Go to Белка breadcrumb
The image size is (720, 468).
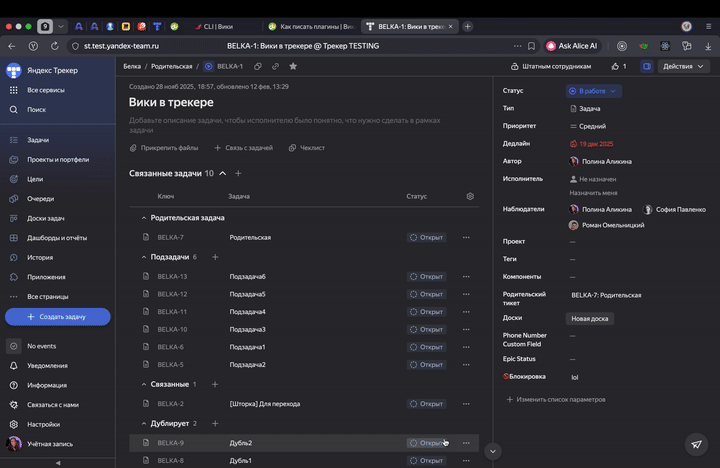point(132,66)
